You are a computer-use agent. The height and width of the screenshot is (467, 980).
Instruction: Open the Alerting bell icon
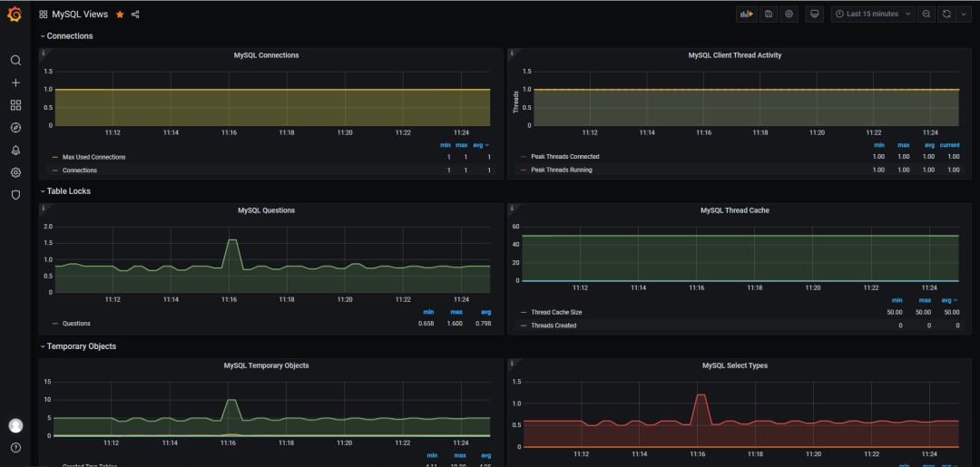pos(15,151)
